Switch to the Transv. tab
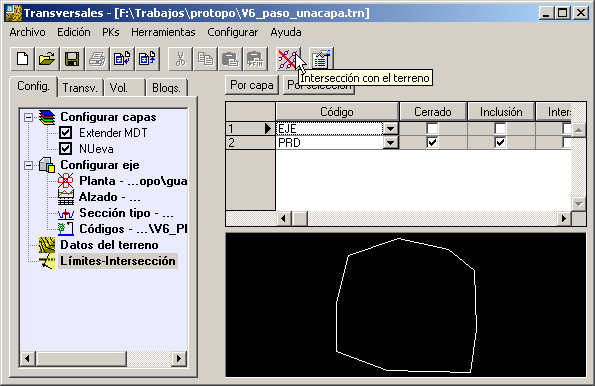595x386 pixels. click(80, 88)
